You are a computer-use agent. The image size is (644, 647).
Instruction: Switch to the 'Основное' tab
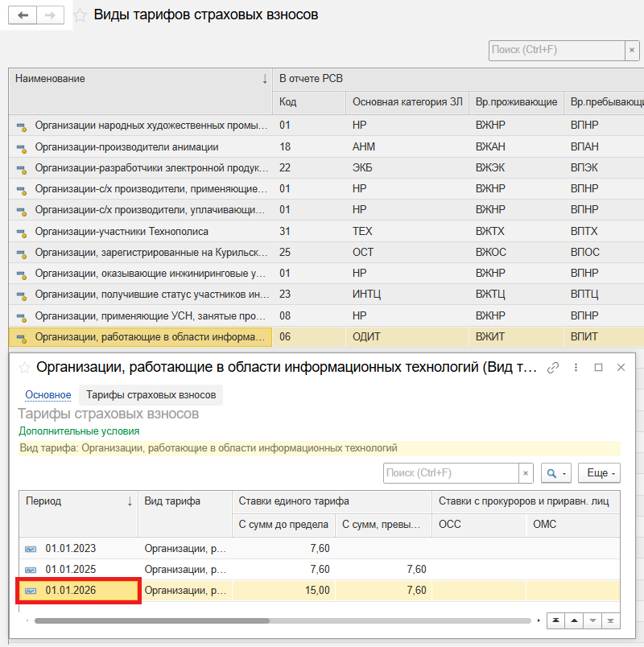pyautogui.click(x=47, y=394)
